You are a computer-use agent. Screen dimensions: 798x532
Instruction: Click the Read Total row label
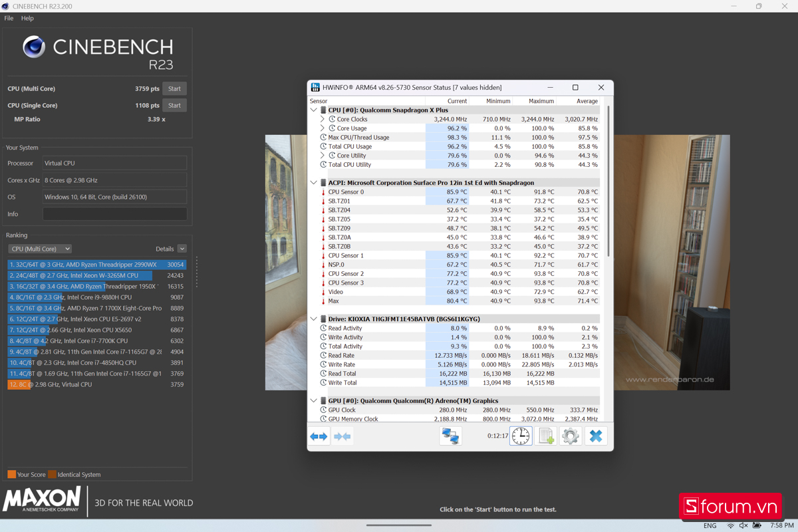[342, 374]
